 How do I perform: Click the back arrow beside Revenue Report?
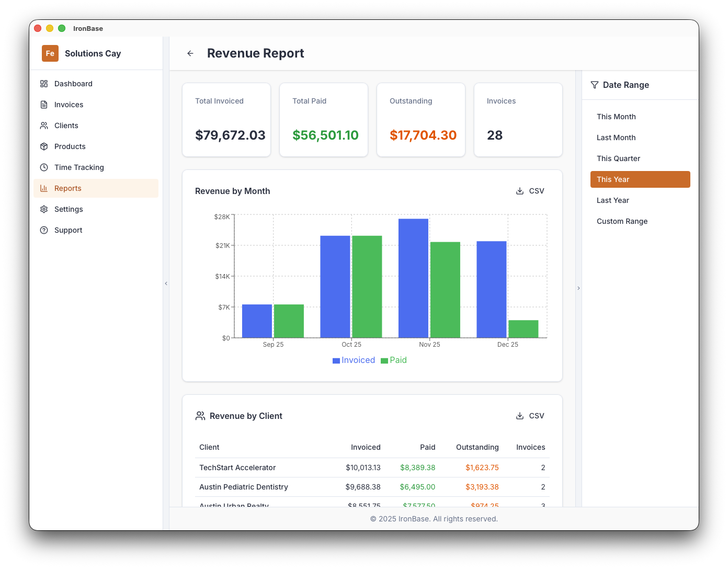click(x=190, y=53)
